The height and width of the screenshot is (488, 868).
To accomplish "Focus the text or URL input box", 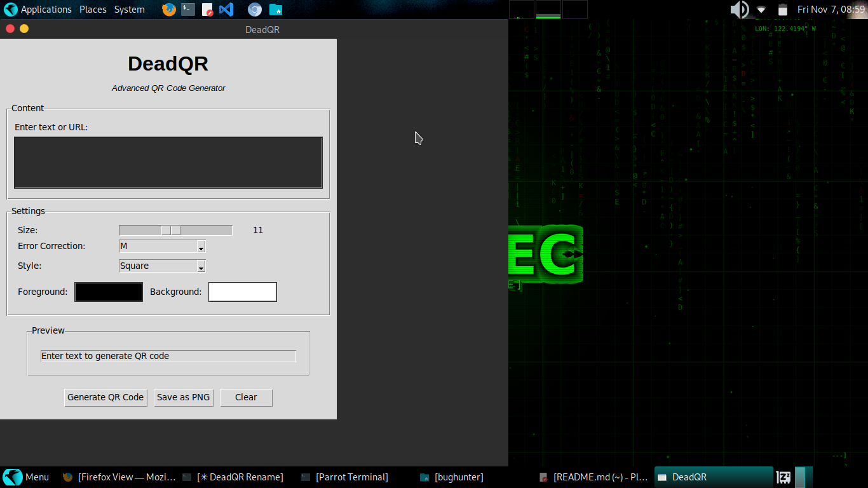I will click(168, 163).
